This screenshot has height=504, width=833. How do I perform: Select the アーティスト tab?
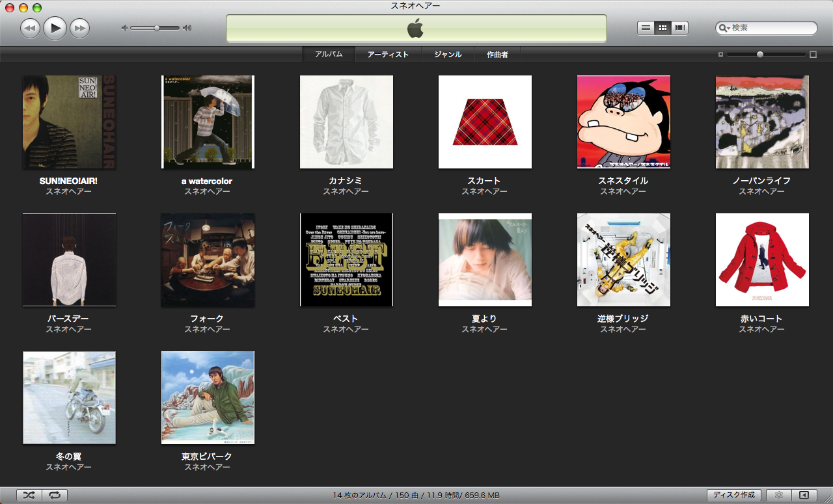pos(388,55)
